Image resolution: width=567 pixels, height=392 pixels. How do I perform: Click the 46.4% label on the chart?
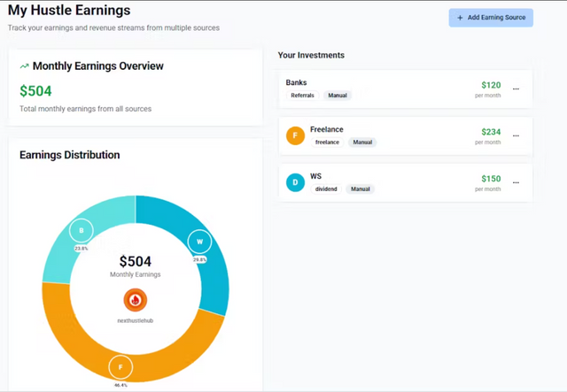[x=120, y=385]
